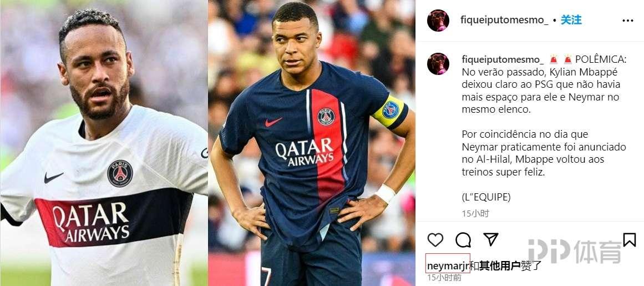Open the caption author's profile avatar
Screen dimensions: 644x286
(438, 64)
